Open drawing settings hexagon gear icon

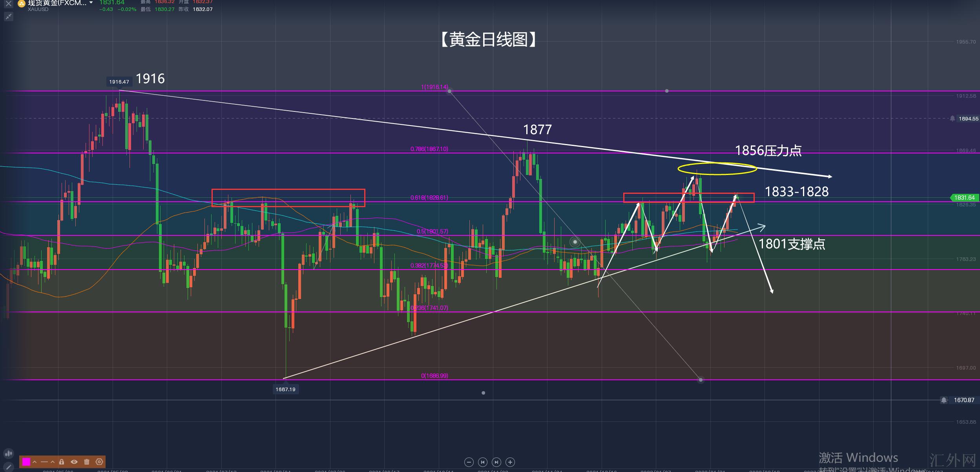tap(99, 462)
